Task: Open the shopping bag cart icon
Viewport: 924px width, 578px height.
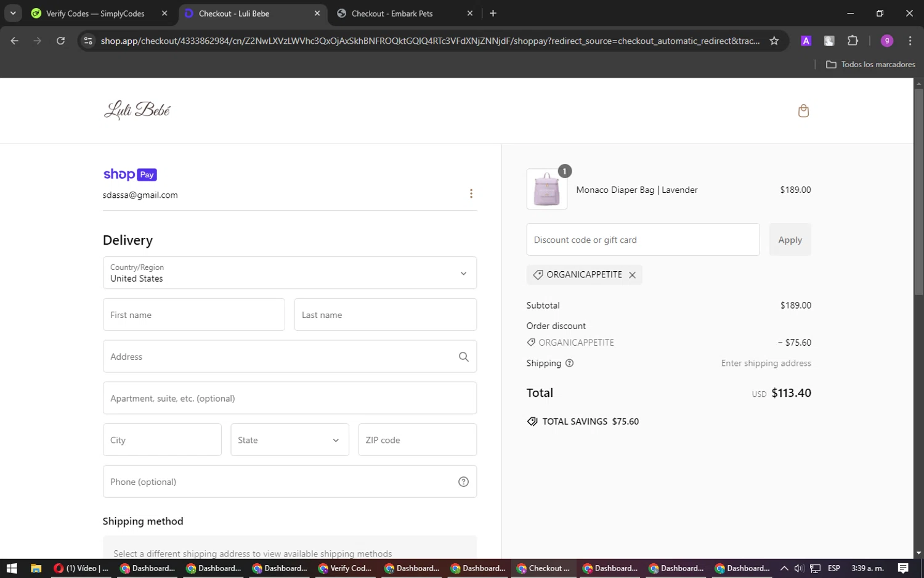Action: [803, 111]
